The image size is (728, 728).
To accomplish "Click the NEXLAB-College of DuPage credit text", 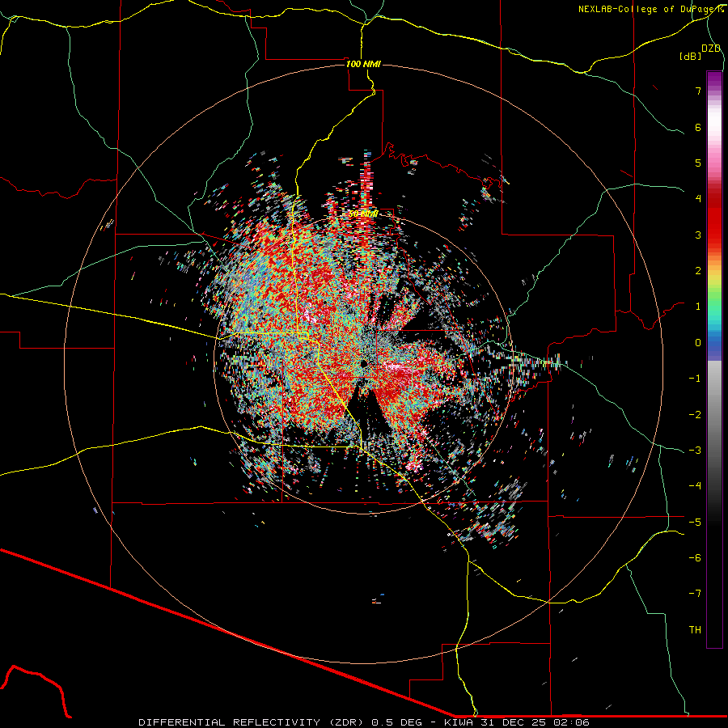I will click(651, 9).
